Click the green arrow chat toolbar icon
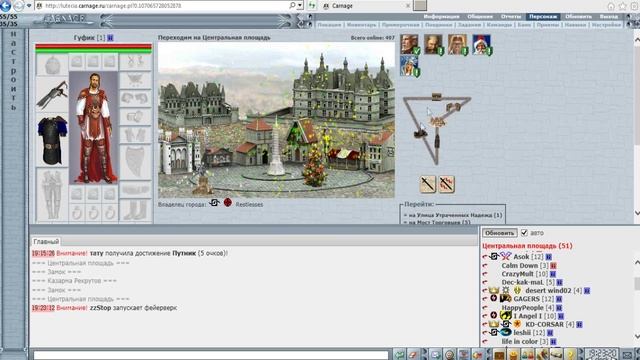The width and height of the screenshot is (640, 360). coord(399,355)
